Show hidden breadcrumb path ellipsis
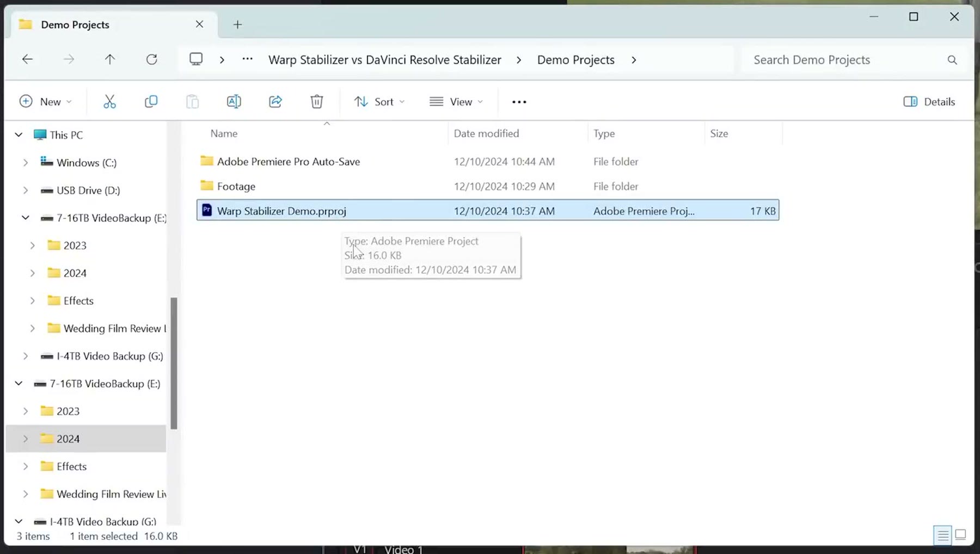 coord(247,59)
